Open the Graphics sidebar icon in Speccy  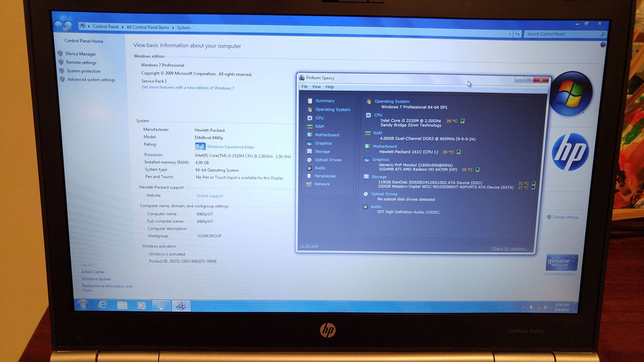pyautogui.click(x=310, y=143)
